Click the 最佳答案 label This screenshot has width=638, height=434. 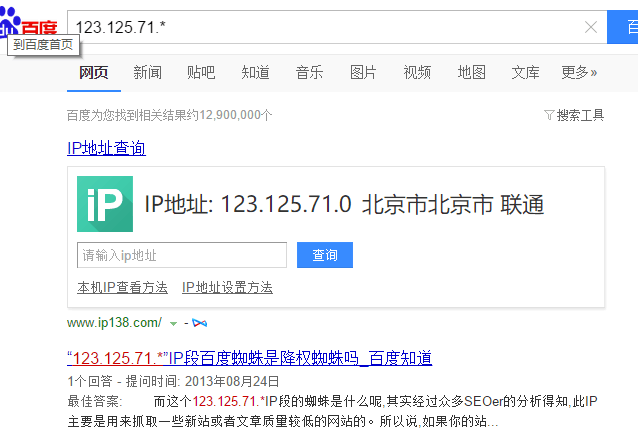[x=95, y=401]
